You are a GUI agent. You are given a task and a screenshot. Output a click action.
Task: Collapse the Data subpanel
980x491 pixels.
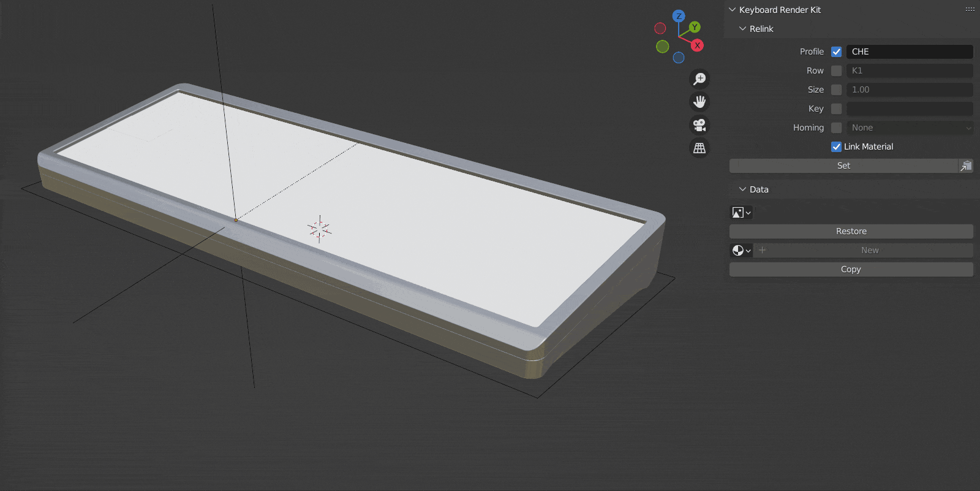(x=742, y=189)
